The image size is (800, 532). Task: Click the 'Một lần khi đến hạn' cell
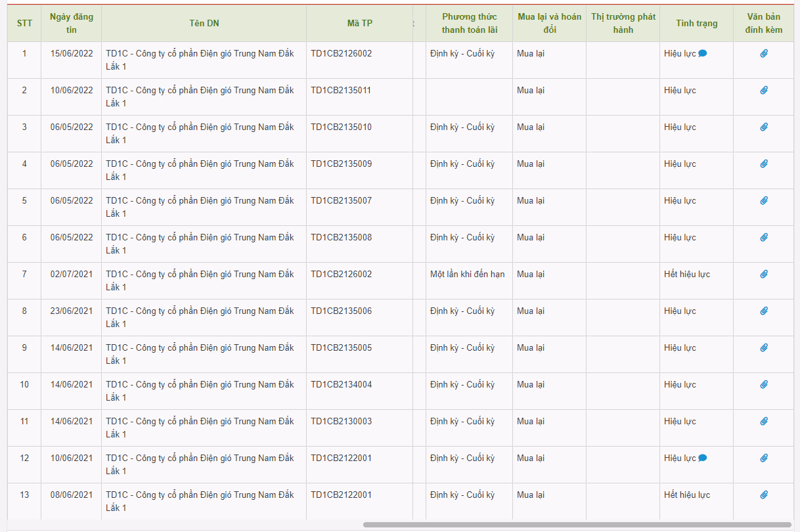[468, 275]
